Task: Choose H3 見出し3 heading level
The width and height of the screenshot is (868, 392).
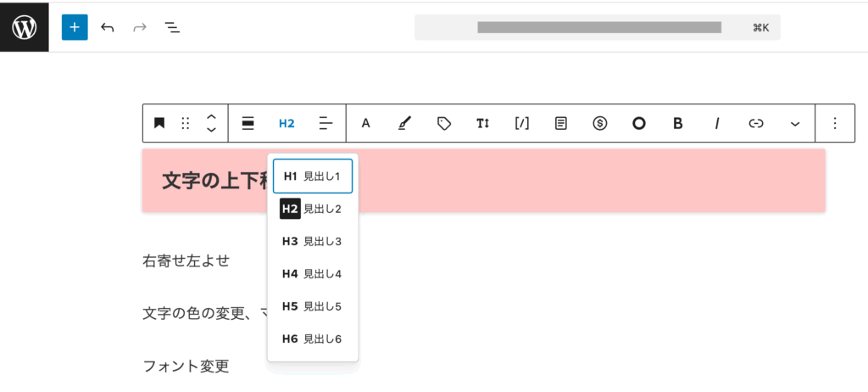Action: pos(312,241)
